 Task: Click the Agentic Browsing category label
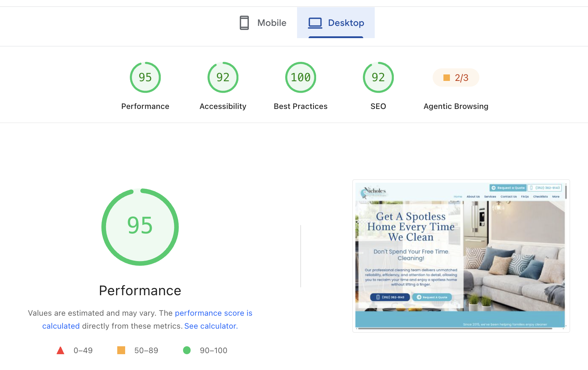click(456, 106)
